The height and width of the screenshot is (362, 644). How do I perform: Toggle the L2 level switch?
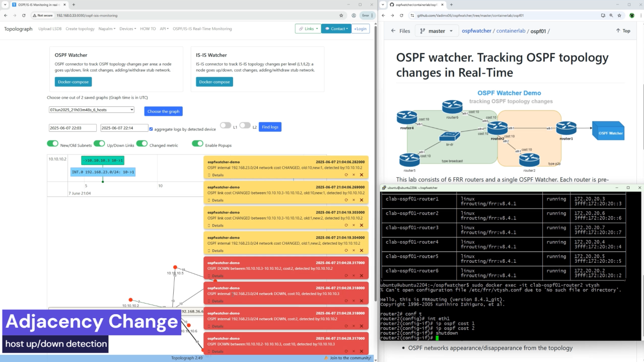[x=245, y=125]
